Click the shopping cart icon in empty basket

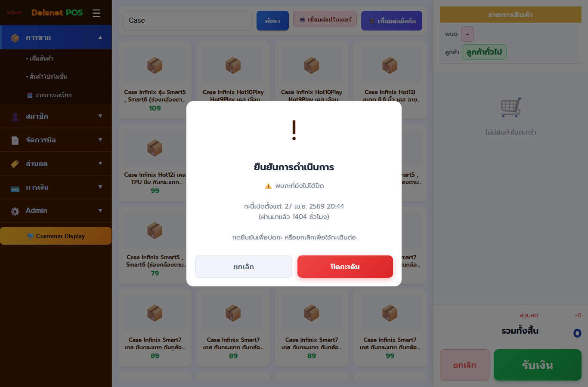tap(511, 107)
